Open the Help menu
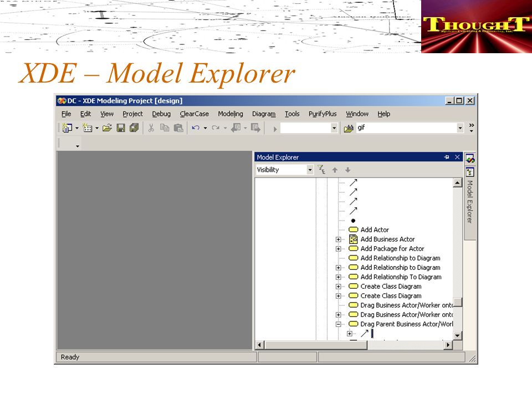This screenshot has height=399, width=532. point(383,114)
